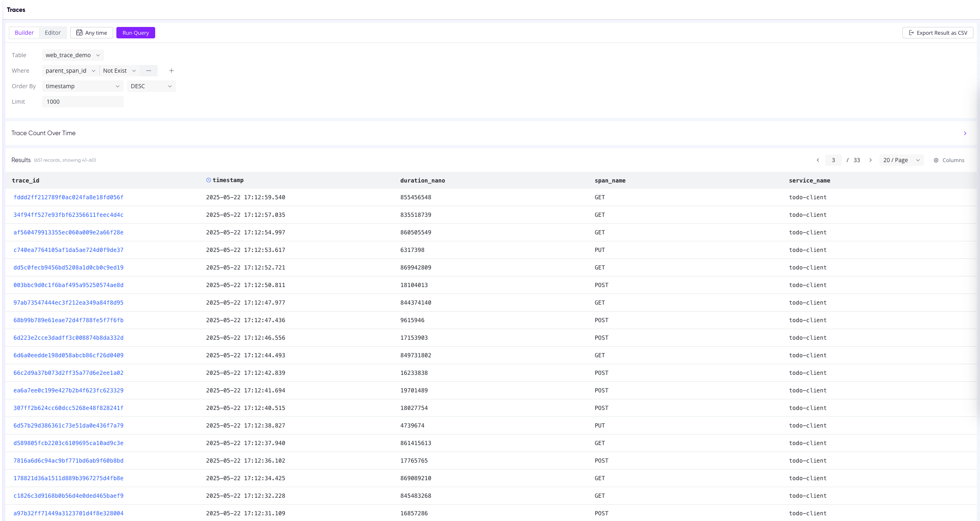Open trace fddd2ff212789f0ac024fa8e18fd056f details
This screenshot has width=980, height=521.
68,197
